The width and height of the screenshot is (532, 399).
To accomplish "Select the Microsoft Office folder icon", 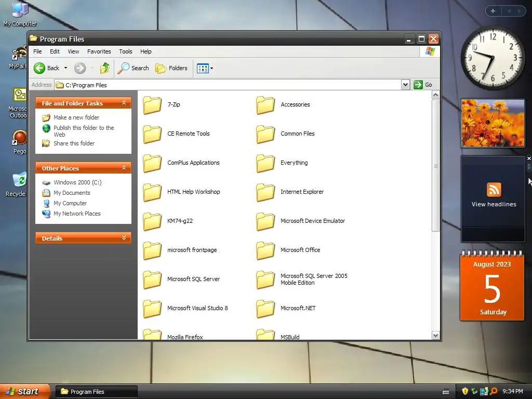I will 265,250.
